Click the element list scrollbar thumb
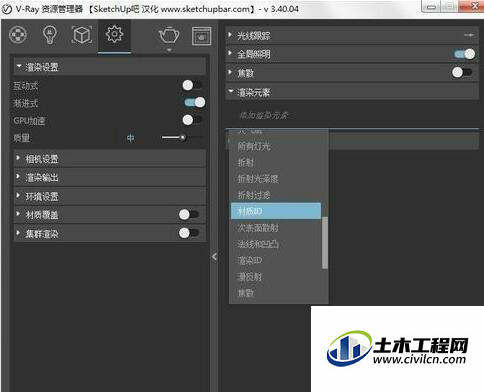484x392 pixels. pos(325,243)
